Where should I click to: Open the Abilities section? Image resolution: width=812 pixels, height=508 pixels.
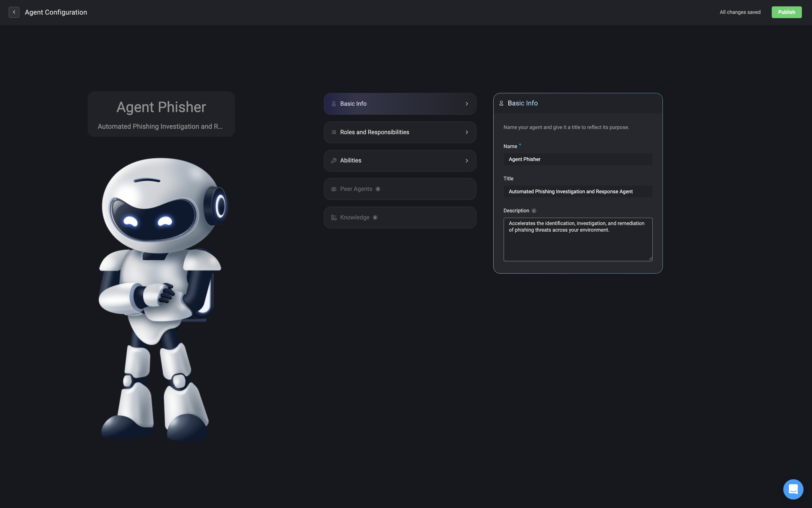point(400,161)
